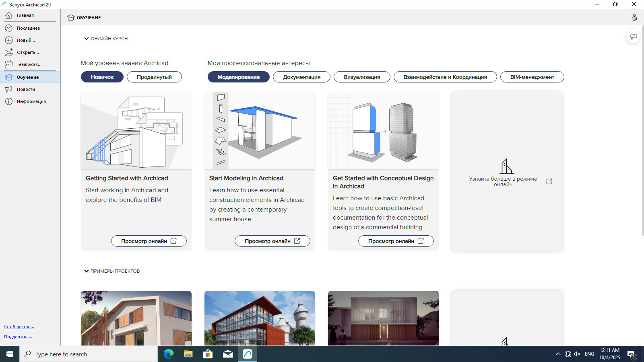Screen dimensions: 644x362
Task: Toggle the Моделирование interest filter
Action: point(239,77)
